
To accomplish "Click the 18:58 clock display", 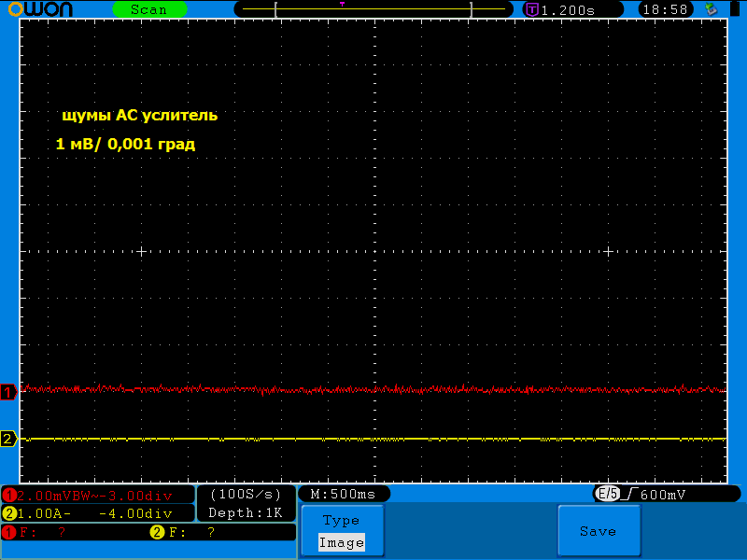I will 665,9.
